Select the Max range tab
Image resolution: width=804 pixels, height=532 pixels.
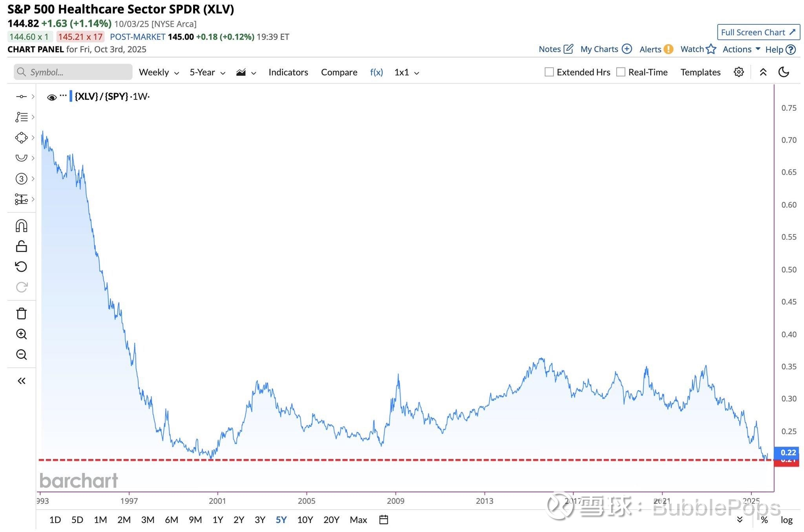(358, 519)
